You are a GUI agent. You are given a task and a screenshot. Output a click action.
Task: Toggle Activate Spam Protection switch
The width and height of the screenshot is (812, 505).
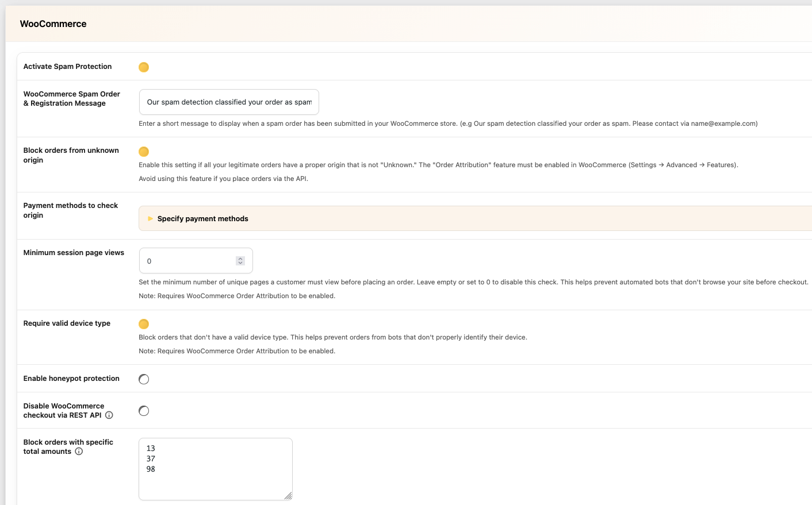click(144, 67)
